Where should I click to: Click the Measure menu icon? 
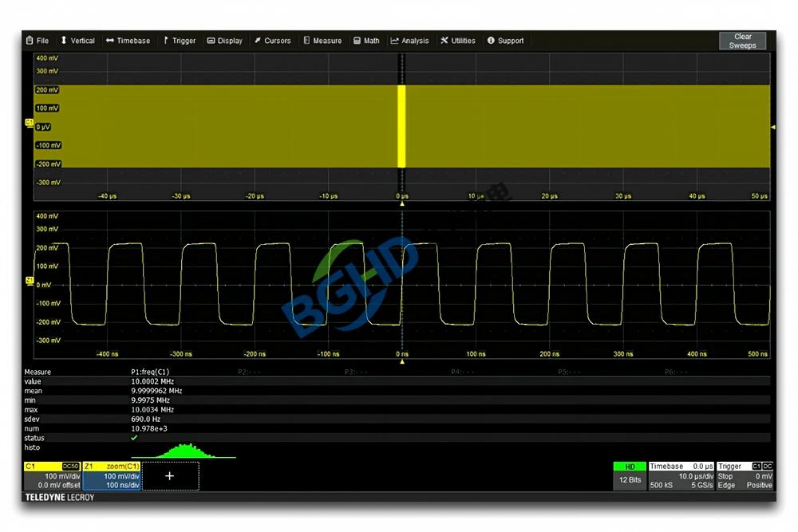click(306, 40)
